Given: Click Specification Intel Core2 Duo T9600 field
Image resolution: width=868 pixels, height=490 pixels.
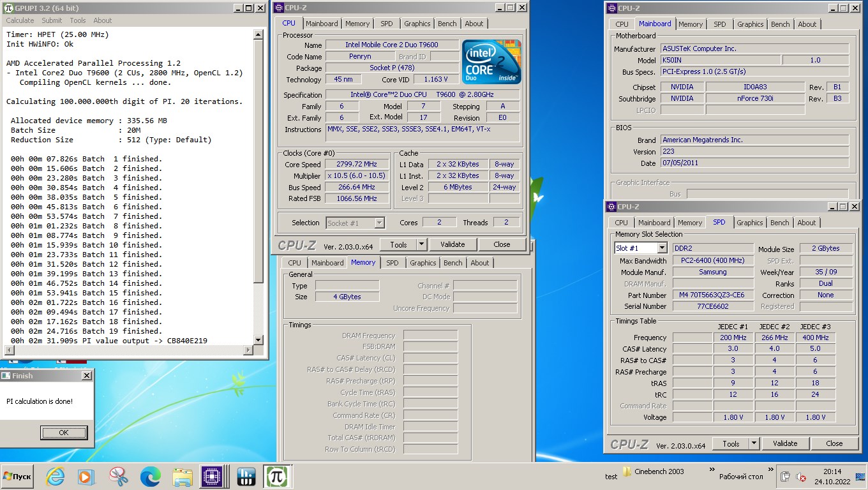Looking at the screenshot, I should pos(423,94).
